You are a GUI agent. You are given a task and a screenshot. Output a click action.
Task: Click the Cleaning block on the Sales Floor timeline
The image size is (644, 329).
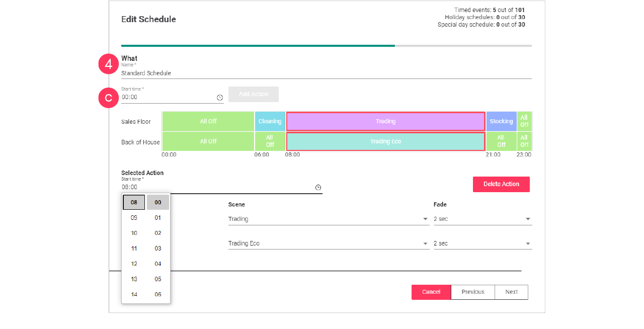[x=270, y=121]
